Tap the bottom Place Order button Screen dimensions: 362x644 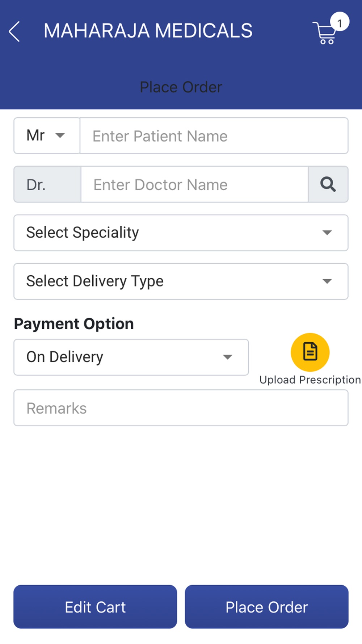point(267,607)
